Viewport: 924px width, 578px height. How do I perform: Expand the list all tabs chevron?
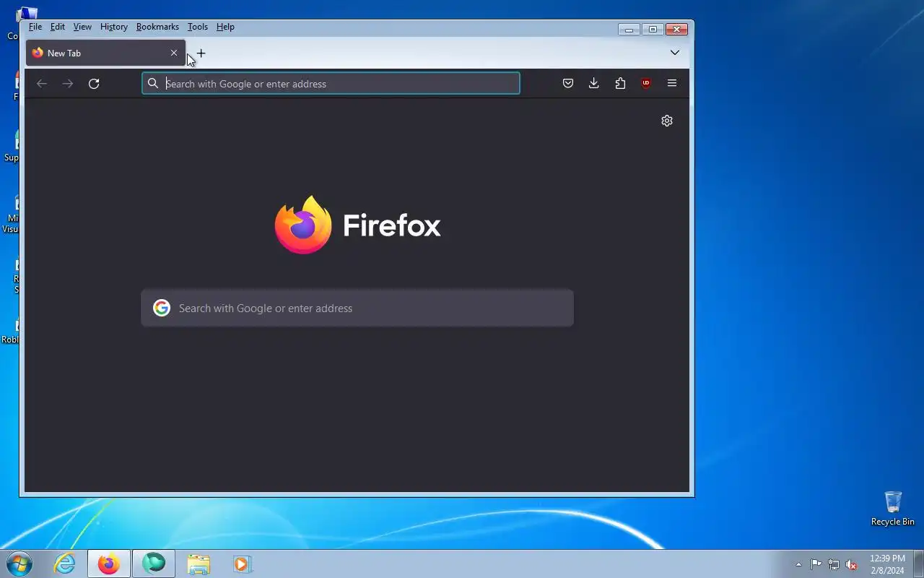675,53
